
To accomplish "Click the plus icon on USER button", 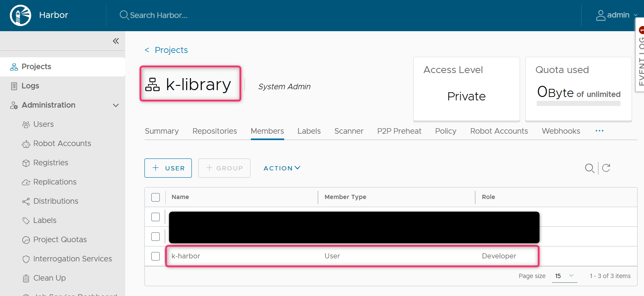I will (156, 168).
